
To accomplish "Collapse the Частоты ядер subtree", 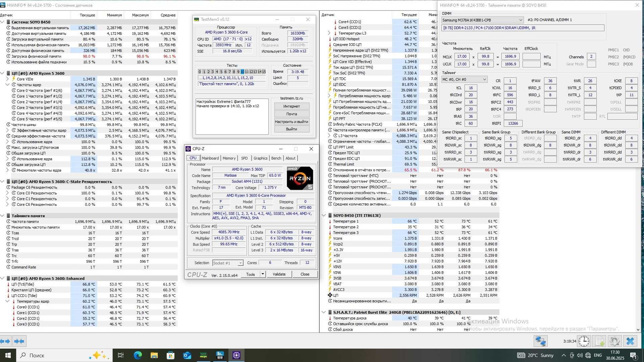I will click(7, 85).
